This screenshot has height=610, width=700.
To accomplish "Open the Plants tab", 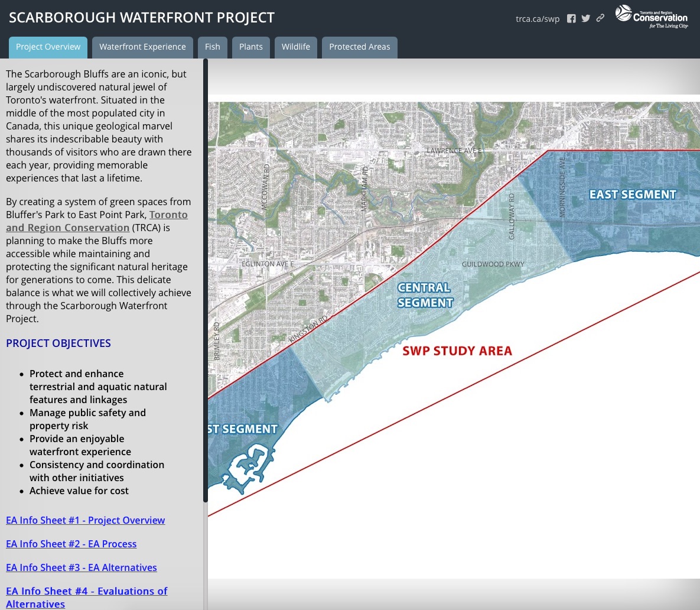I will [251, 47].
